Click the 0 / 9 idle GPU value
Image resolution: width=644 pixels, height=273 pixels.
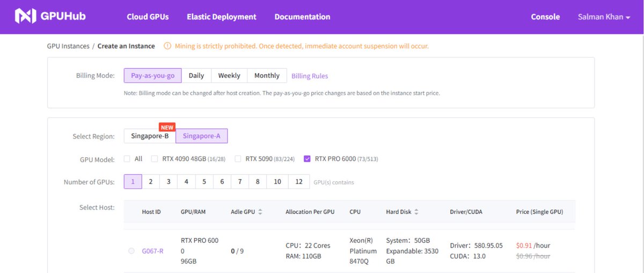click(237, 251)
